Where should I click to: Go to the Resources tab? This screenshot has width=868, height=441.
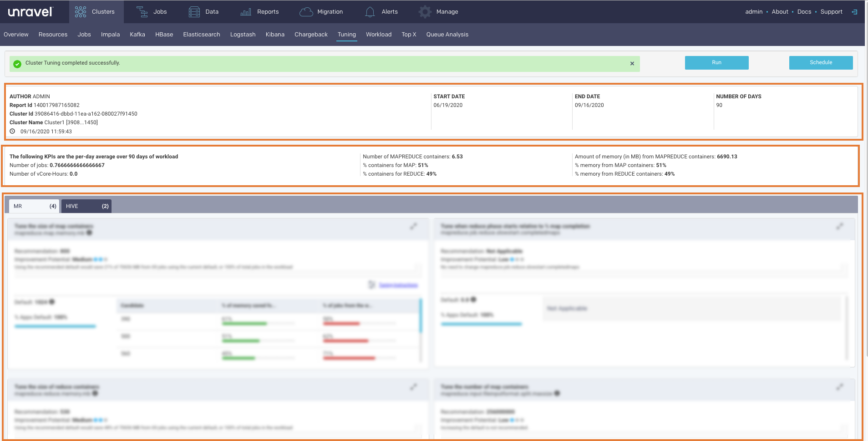tap(53, 35)
